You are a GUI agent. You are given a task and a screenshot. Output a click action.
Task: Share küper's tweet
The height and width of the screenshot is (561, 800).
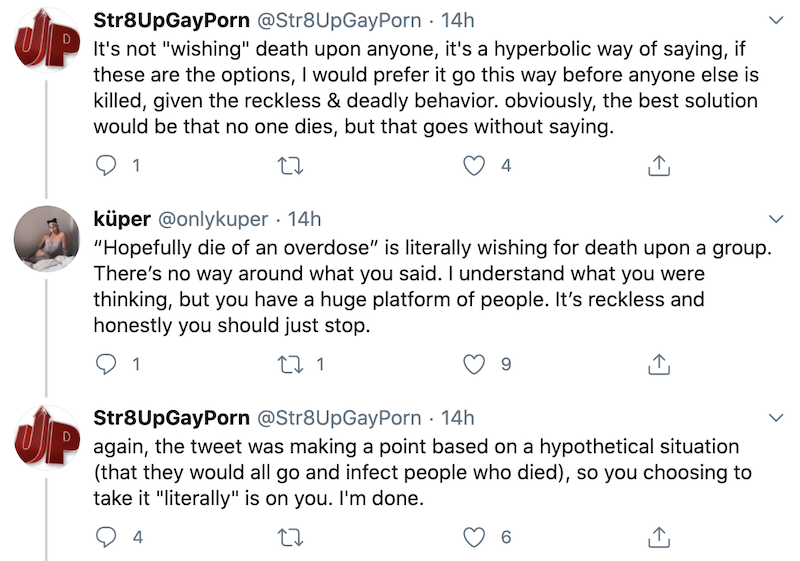pos(659,365)
